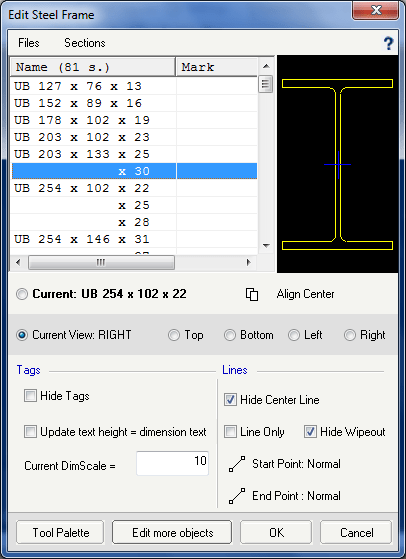Click the list's scroll down arrow
406x559 pixels.
pyautogui.click(x=266, y=245)
